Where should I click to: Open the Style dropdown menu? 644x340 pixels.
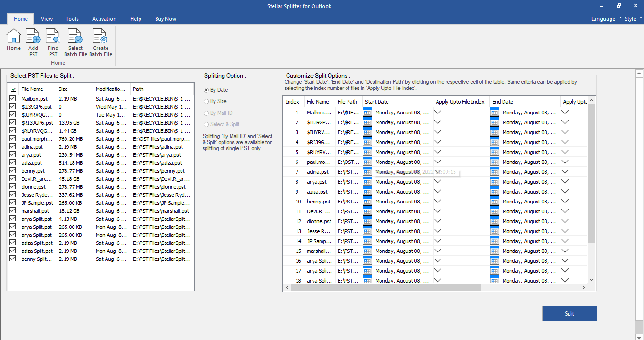pyautogui.click(x=633, y=19)
